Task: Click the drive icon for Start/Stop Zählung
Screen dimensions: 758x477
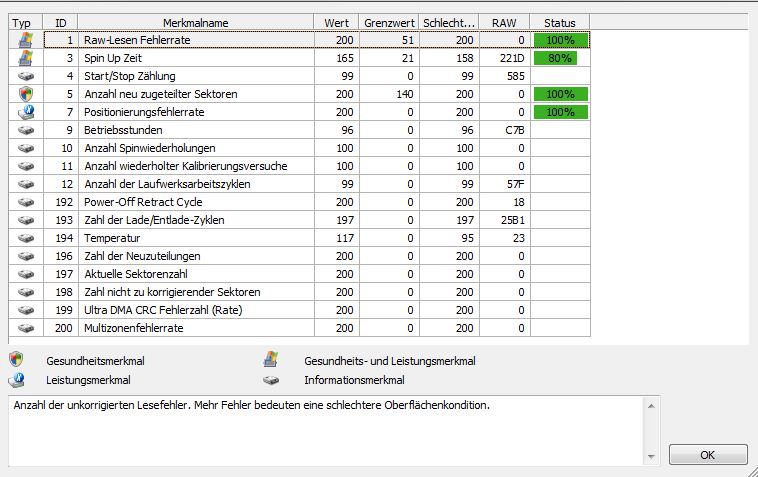Action: pyautogui.click(x=26, y=76)
